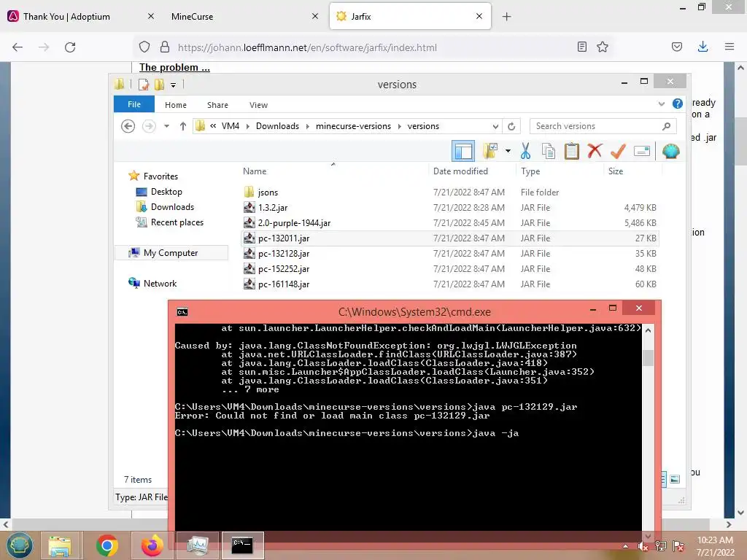Open the Share ribbon tab

217,105
